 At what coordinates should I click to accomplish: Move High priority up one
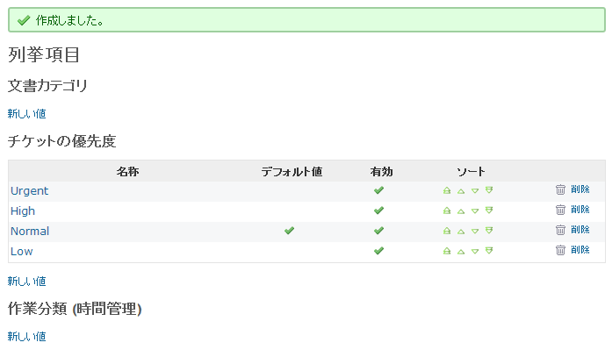(x=461, y=211)
